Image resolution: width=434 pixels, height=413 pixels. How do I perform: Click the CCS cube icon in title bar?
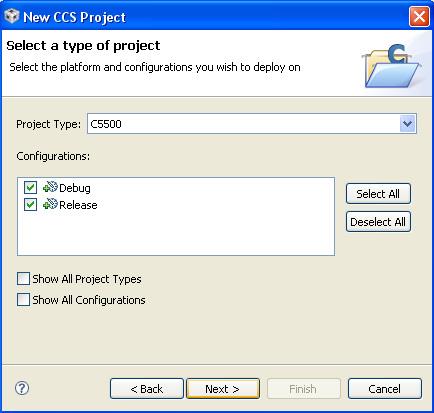click(x=11, y=16)
